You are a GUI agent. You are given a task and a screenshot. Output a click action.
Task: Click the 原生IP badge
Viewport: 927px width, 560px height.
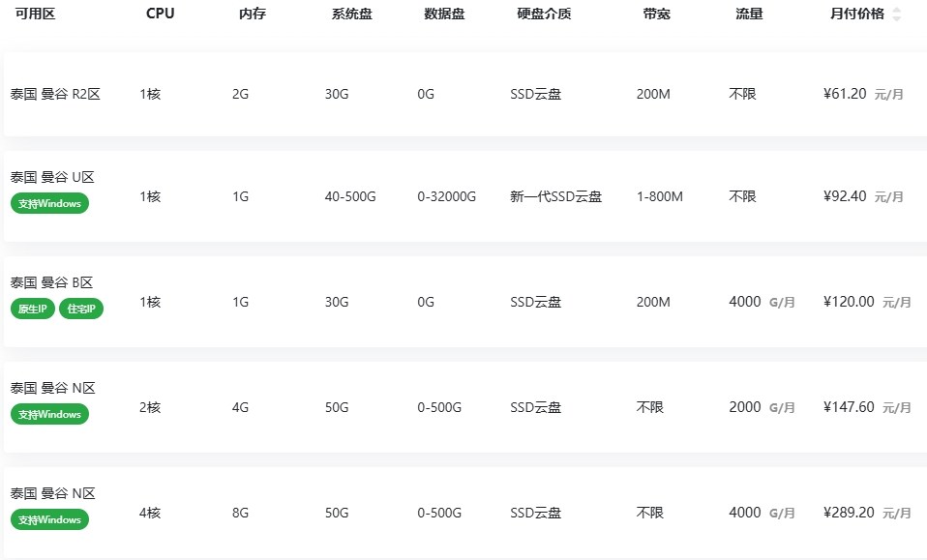(x=33, y=309)
